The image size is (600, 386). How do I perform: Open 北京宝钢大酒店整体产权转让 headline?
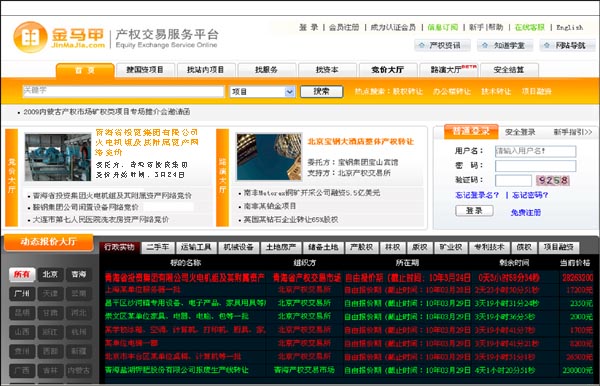360,142
